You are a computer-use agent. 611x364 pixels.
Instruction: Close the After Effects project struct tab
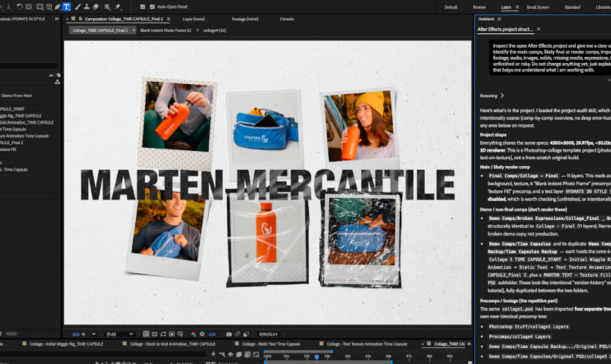coord(538,29)
